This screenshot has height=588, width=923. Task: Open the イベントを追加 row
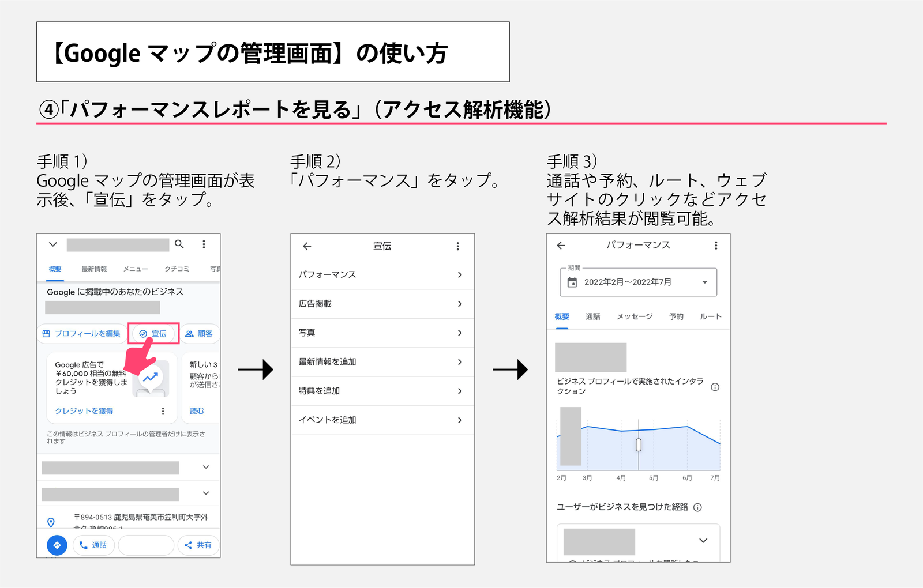pos(382,420)
